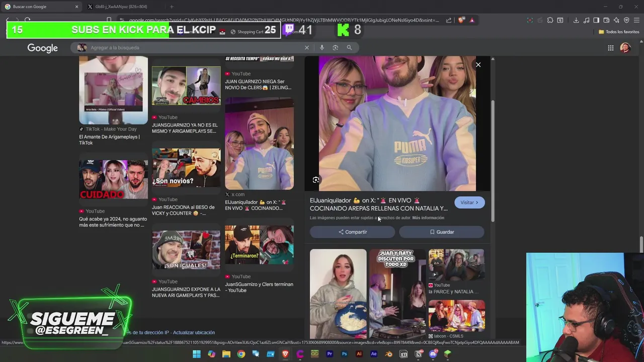
Task: Open the Downloads icon in browser toolbar
Action: 576,20
